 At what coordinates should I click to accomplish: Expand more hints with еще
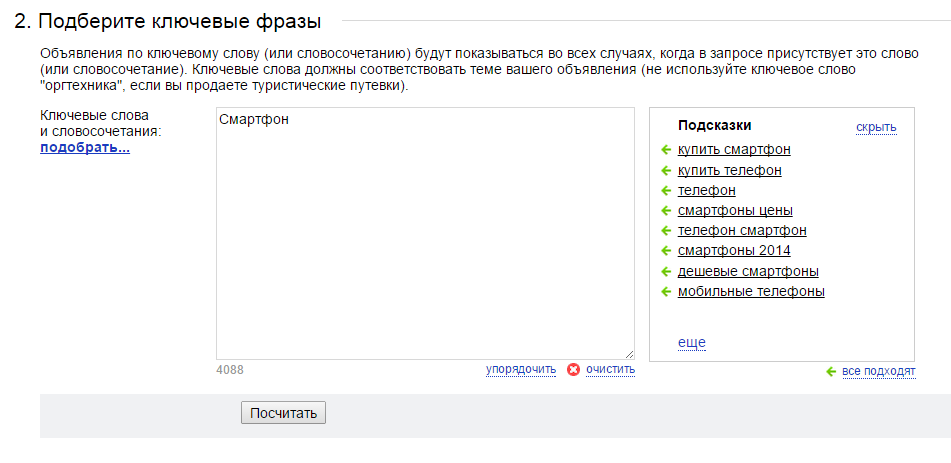coord(691,343)
